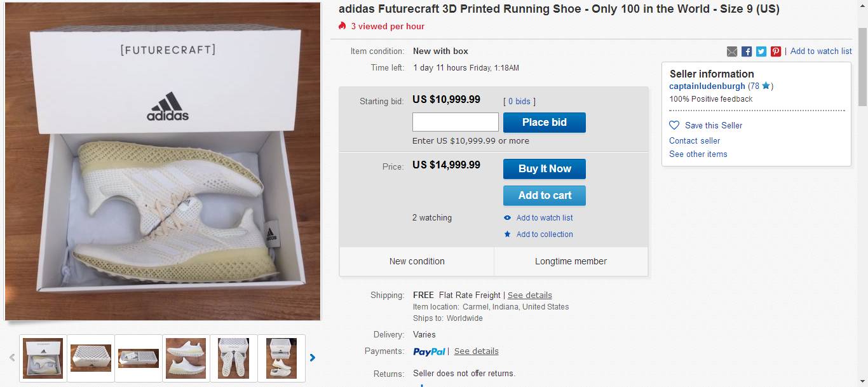Screen dimensions: 868x387
Task: View the 0 bids history link
Action: 519,102
